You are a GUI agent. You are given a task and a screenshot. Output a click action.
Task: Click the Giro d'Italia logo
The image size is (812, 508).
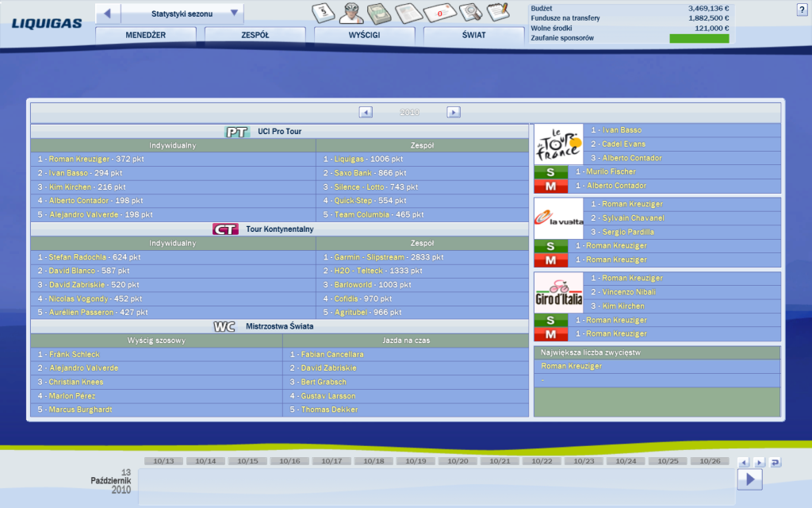(x=558, y=292)
